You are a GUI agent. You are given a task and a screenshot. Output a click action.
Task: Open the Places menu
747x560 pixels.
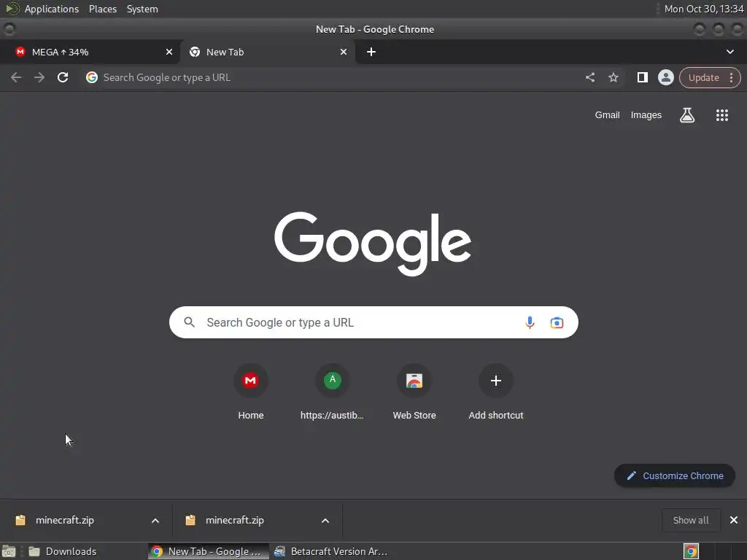(103, 9)
